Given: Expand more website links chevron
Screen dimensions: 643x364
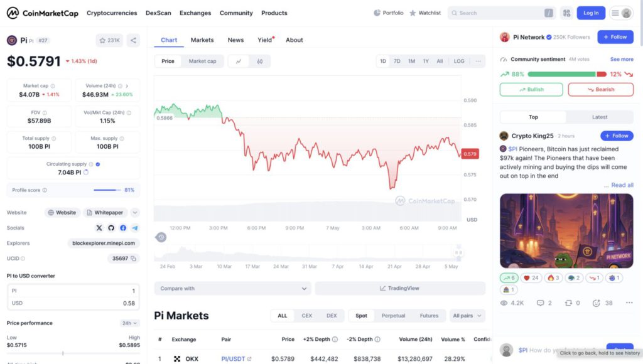Looking at the screenshot, I should tap(135, 213).
